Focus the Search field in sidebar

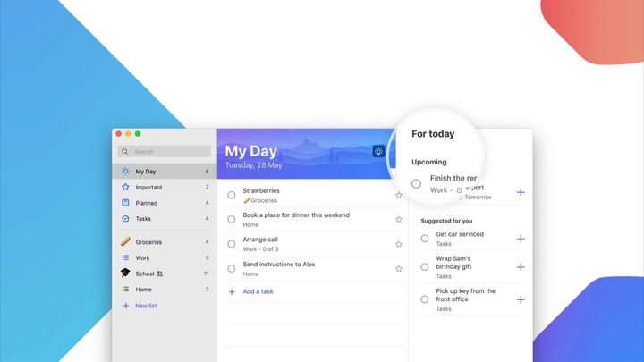pos(165,151)
